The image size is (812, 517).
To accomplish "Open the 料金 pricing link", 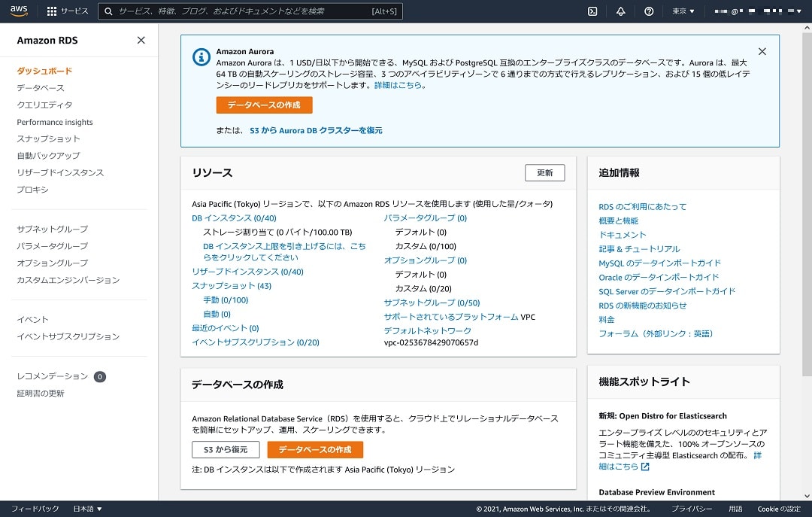I will tap(607, 320).
